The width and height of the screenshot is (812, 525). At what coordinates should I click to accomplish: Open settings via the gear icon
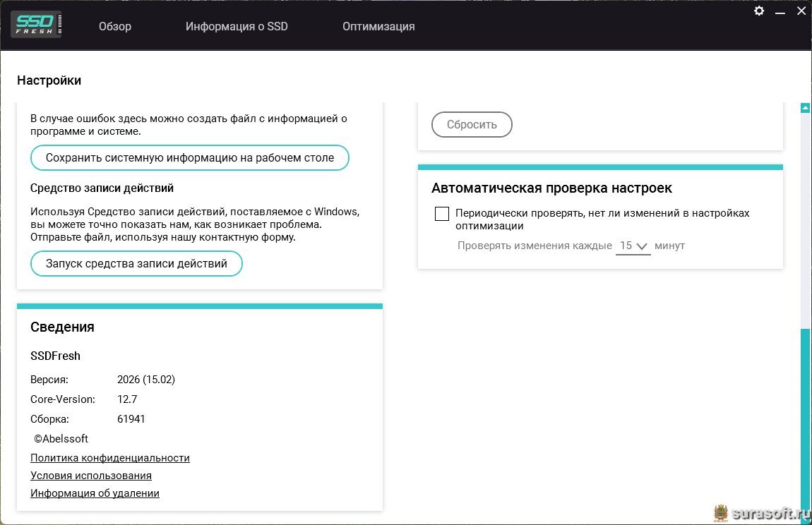pyautogui.click(x=759, y=11)
